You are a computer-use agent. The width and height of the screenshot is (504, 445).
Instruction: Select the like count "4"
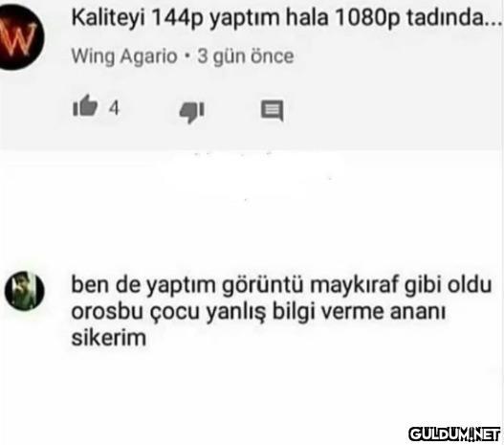(x=114, y=108)
